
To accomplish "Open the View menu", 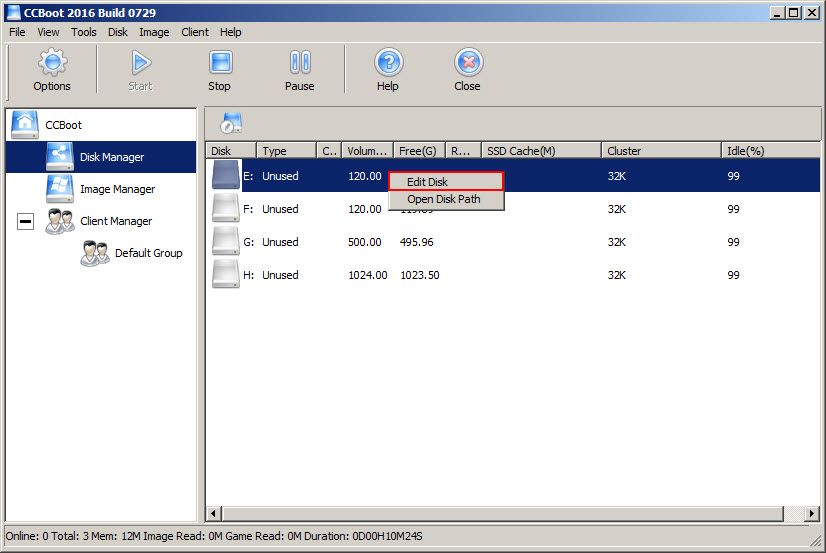I will click(x=48, y=32).
